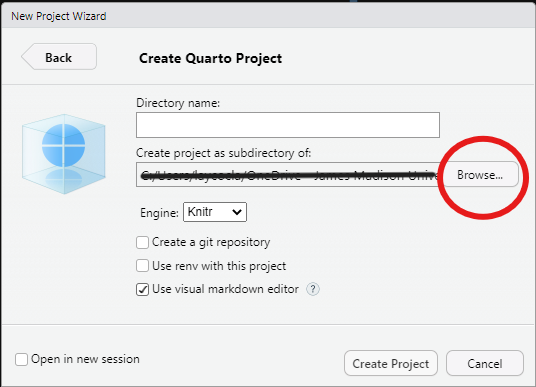Confirm with the Create Project button
The image size is (536, 387).
click(391, 363)
